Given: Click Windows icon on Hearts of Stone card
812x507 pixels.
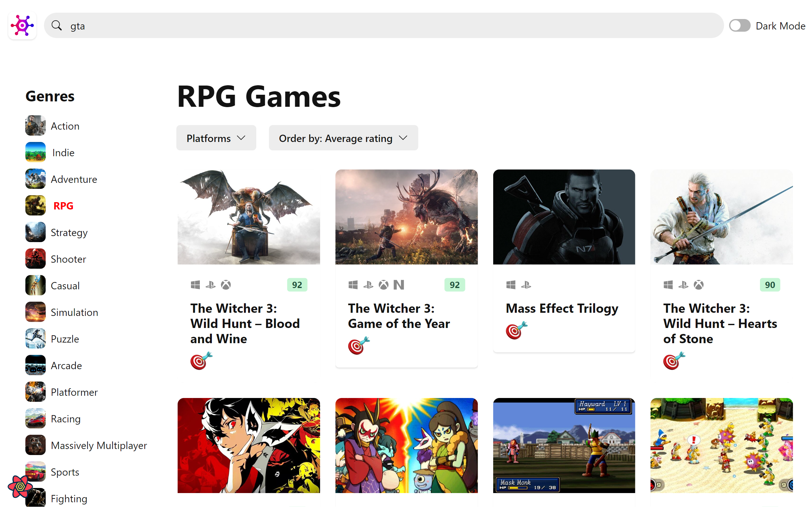Looking at the screenshot, I should [668, 285].
